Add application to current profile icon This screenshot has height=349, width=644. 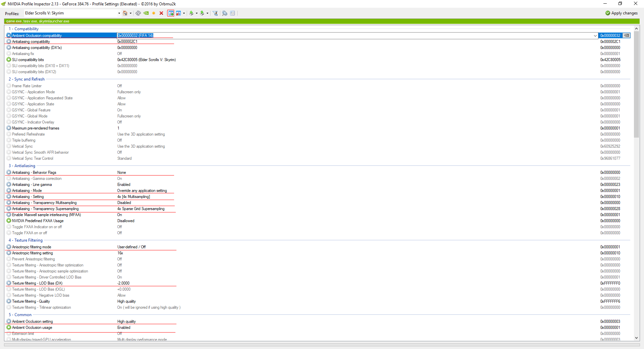(x=171, y=13)
